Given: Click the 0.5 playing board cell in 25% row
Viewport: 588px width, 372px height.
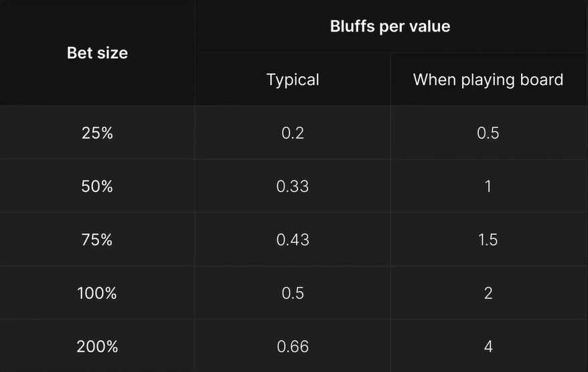Looking at the screenshot, I should coord(488,132).
